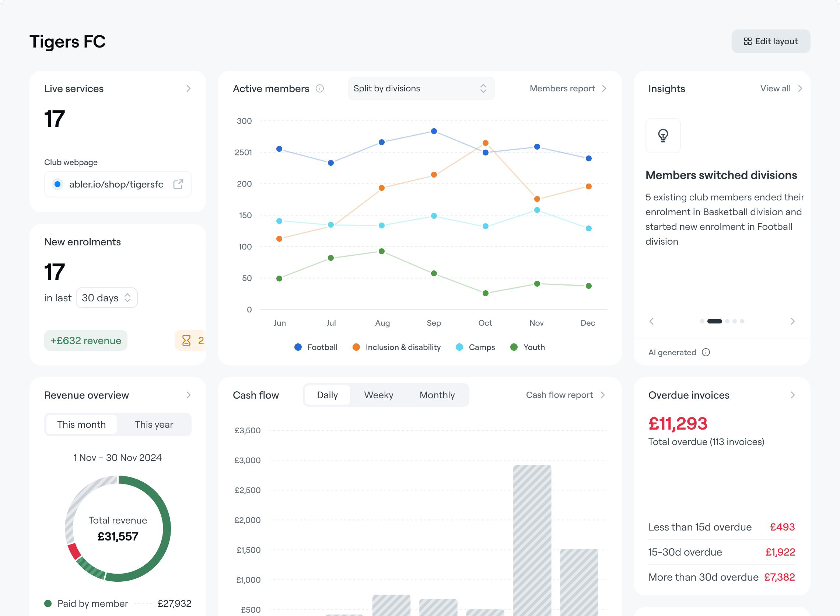The width and height of the screenshot is (840, 616).
Task: Open the Split by divisions dropdown
Action: pos(421,89)
